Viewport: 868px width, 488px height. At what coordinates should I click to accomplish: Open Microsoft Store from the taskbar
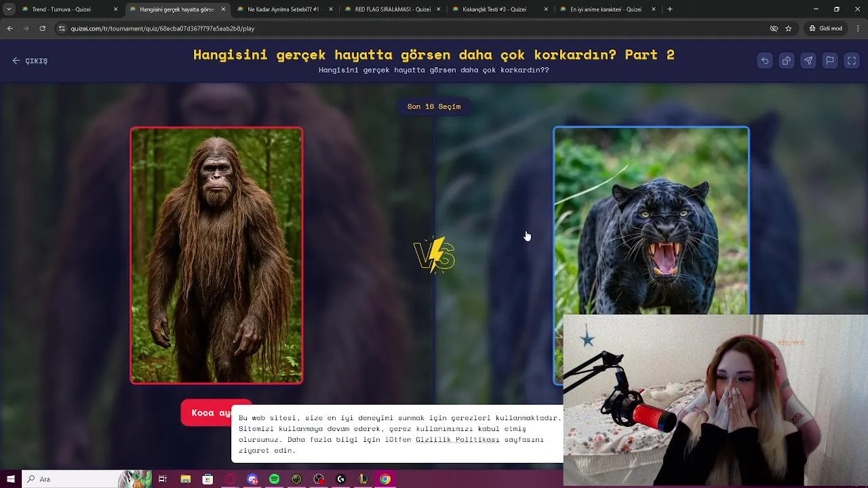[x=208, y=479]
